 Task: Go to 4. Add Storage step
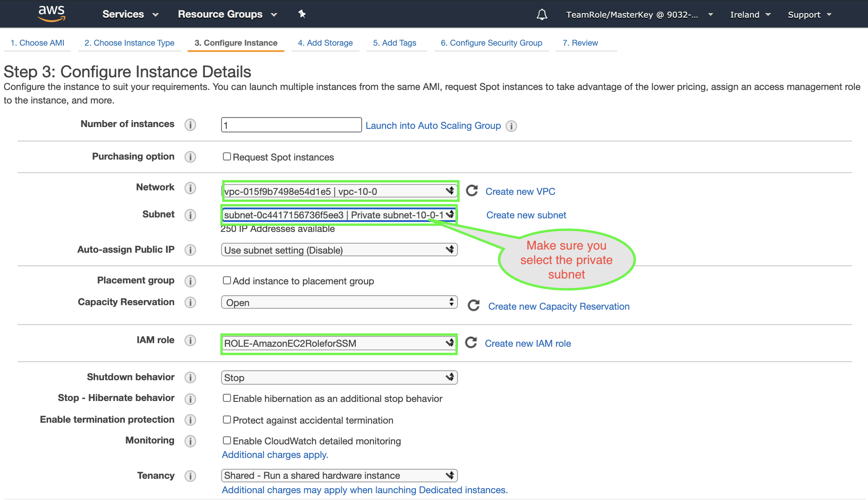pyautogui.click(x=325, y=43)
